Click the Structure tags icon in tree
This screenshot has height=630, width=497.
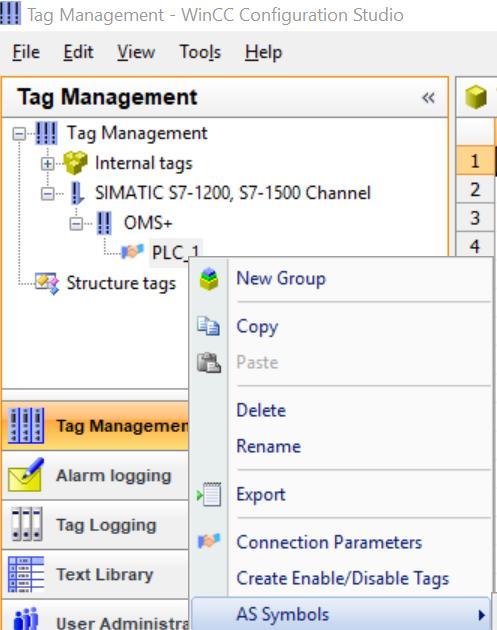[47, 283]
